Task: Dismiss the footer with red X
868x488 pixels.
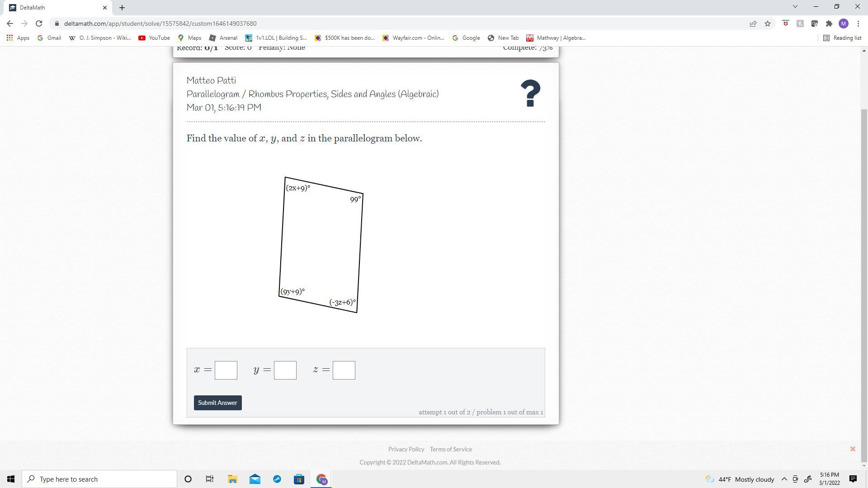Action: [x=853, y=449]
